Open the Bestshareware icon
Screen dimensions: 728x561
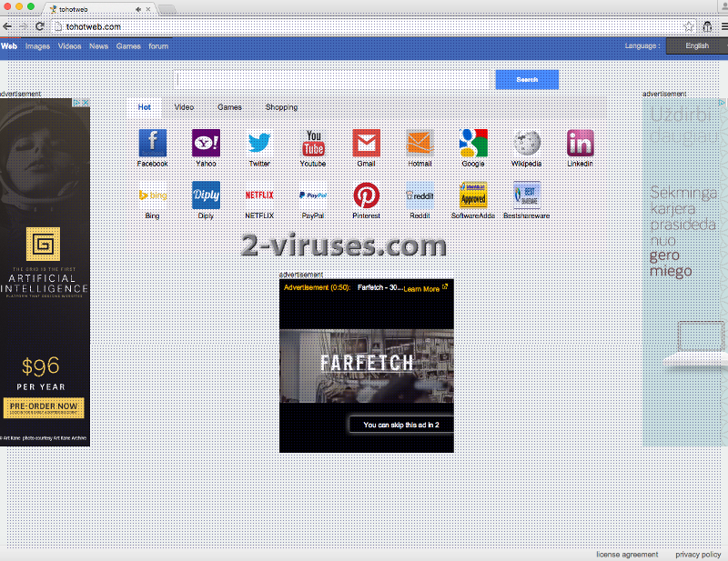click(x=527, y=195)
